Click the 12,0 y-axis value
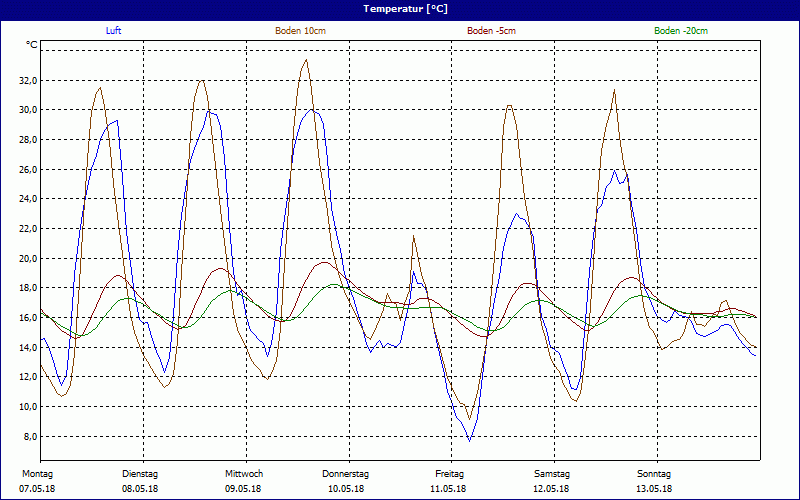The image size is (800, 500). coord(27,377)
